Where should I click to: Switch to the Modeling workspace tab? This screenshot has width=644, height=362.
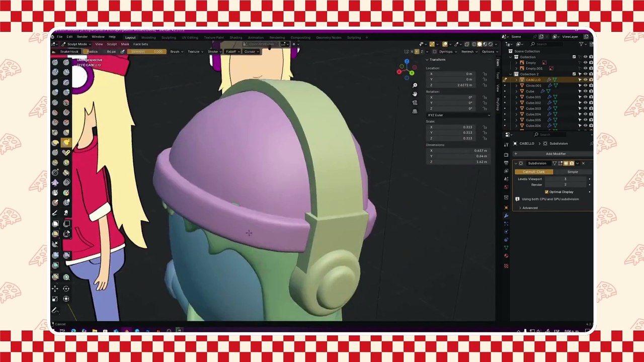click(148, 38)
